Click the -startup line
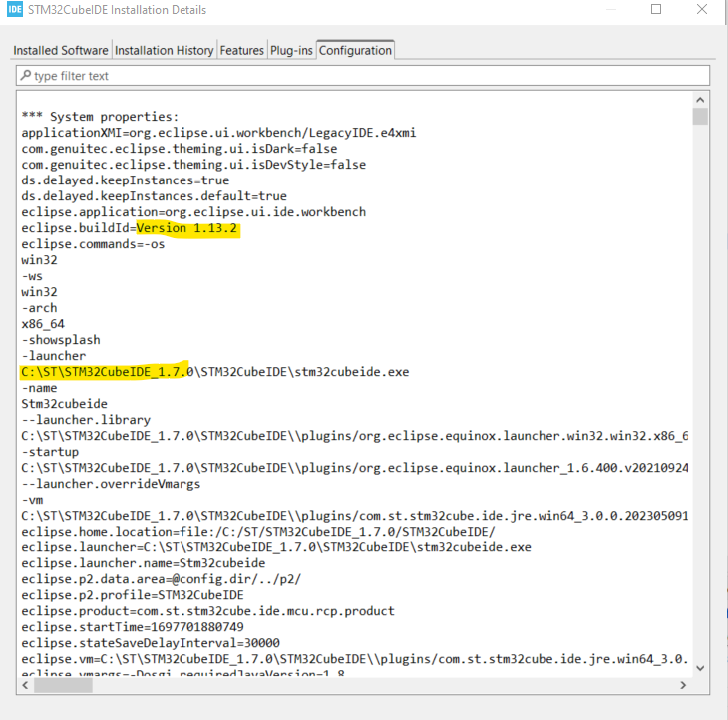 point(50,452)
